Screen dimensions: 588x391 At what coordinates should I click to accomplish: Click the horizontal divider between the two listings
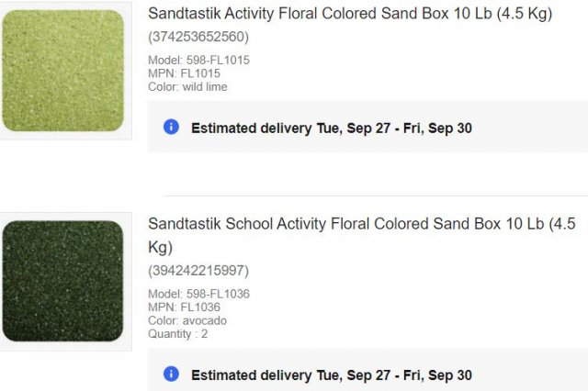(x=376, y=195)
